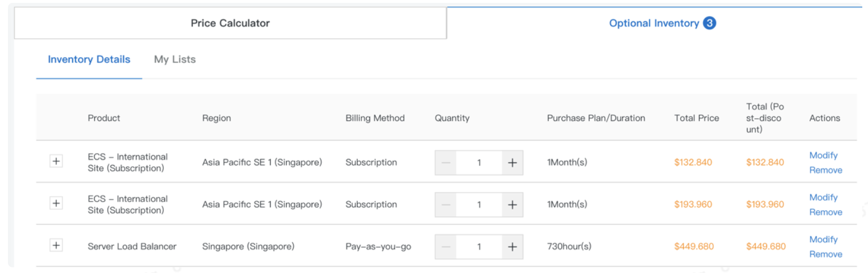Image resolution: width=868 pixels, height=273 pixels.
Task: Increase quantity for the $193.960 ECS item
Action: point(512,204)
